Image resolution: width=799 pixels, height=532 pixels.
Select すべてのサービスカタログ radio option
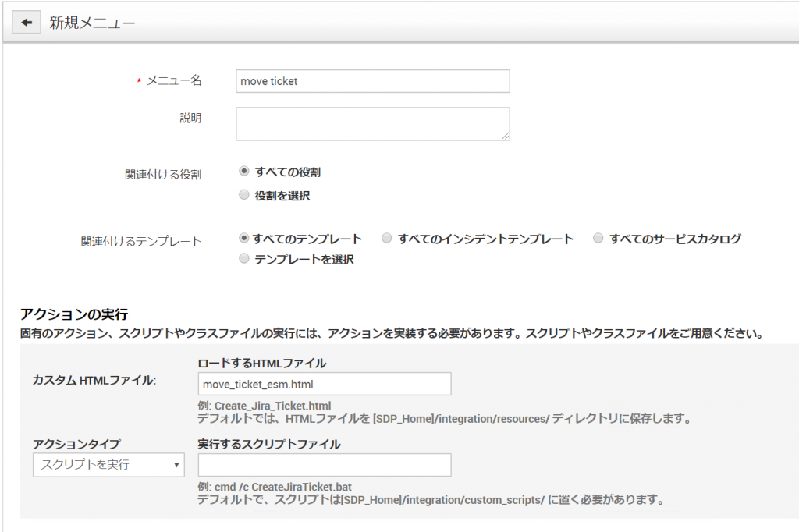598,238
